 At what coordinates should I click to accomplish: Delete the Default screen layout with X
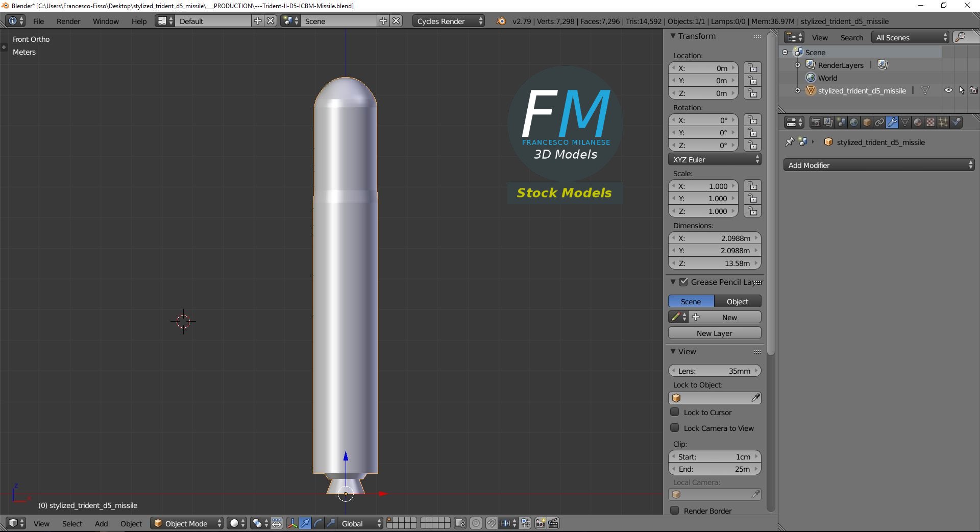tap(271, 21)
